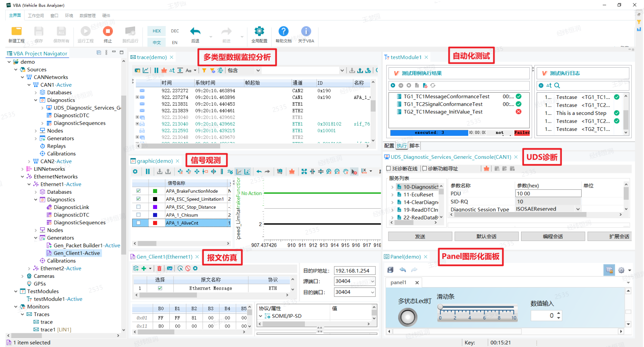Viewport: 644px width, 347px height.
Task: Expand the Ethernet2-Active node
Action: [29, 269]
